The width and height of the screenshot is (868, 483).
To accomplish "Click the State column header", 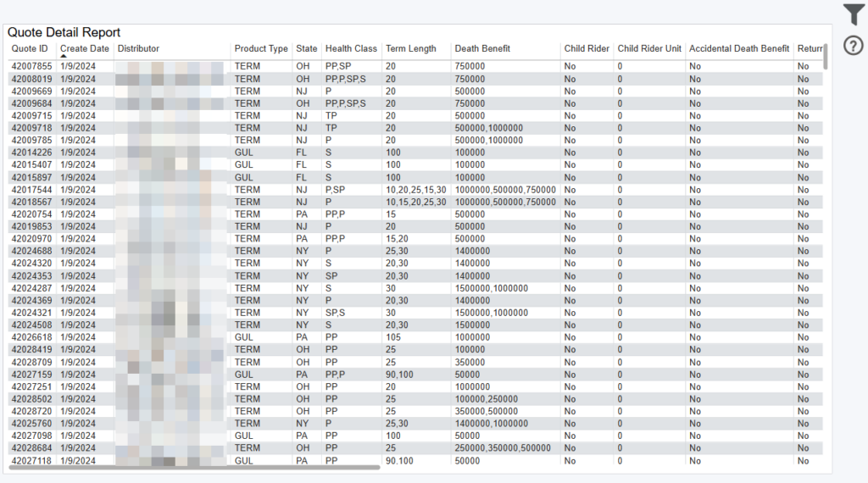I will [x=306, y=48].
